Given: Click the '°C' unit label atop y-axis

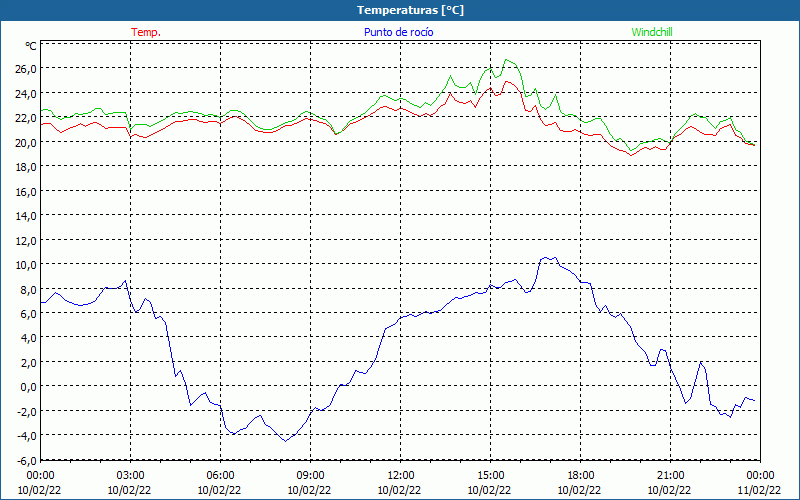Looking at the screenshot, I should (31, 46).
